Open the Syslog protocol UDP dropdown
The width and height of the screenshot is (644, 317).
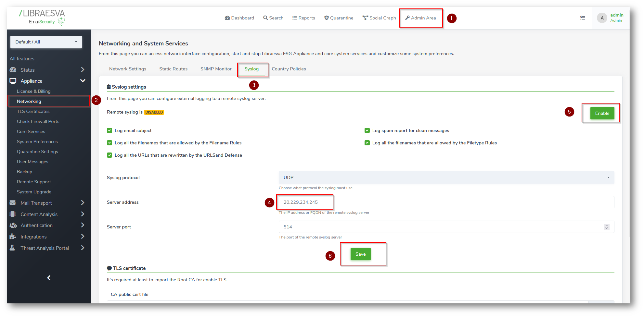pos(446,177)
